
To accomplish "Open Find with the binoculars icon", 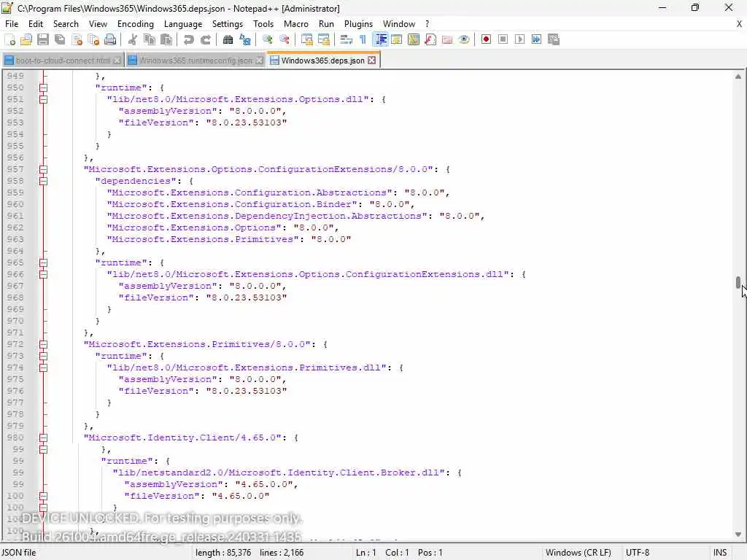I will 228,39.
